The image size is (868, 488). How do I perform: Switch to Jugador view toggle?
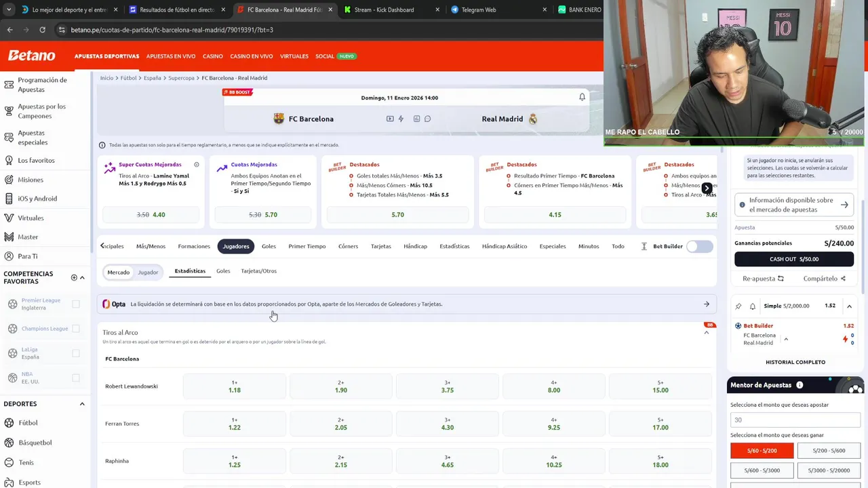coord(148,272)
